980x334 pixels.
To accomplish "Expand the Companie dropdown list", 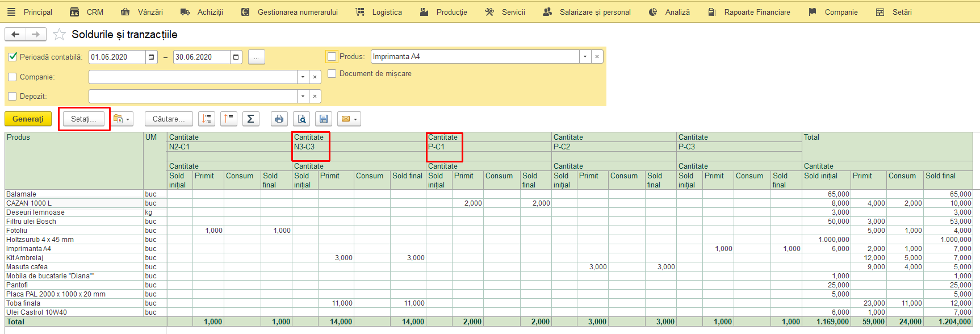I will tap(303, 77).
